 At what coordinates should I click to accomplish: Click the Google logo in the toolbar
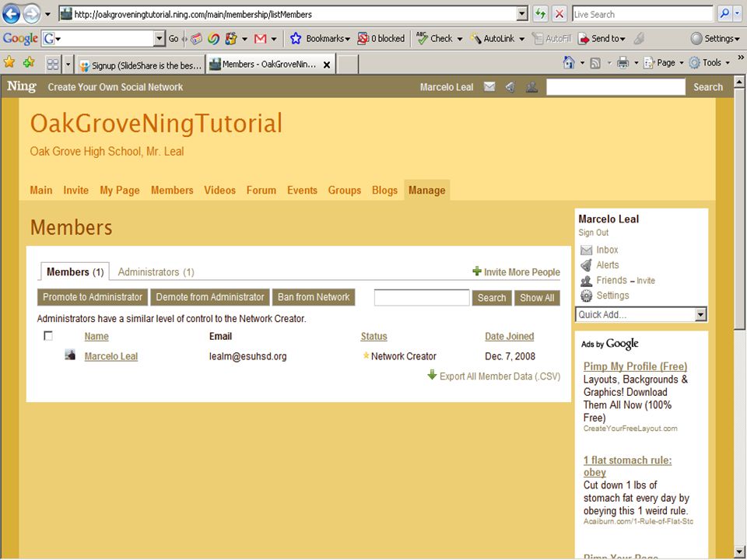pyautogui.click(x=20, y=39)
